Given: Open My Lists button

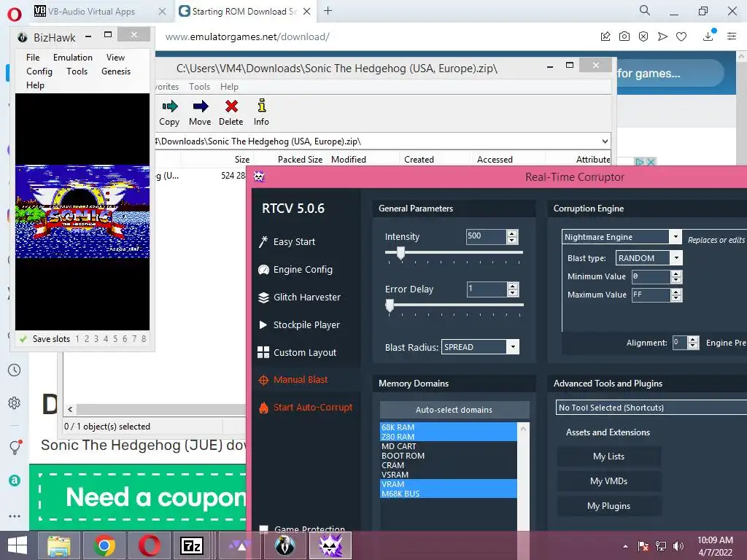Looking at the screenshot, I should 608,456.
